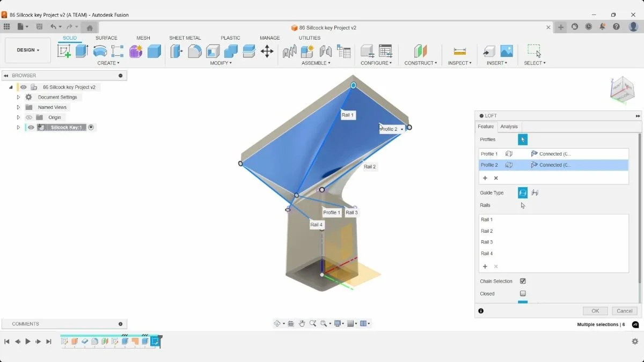Select the Offset Plane construct icon
Screen dimensions: 644x362
tap(420, 51)
